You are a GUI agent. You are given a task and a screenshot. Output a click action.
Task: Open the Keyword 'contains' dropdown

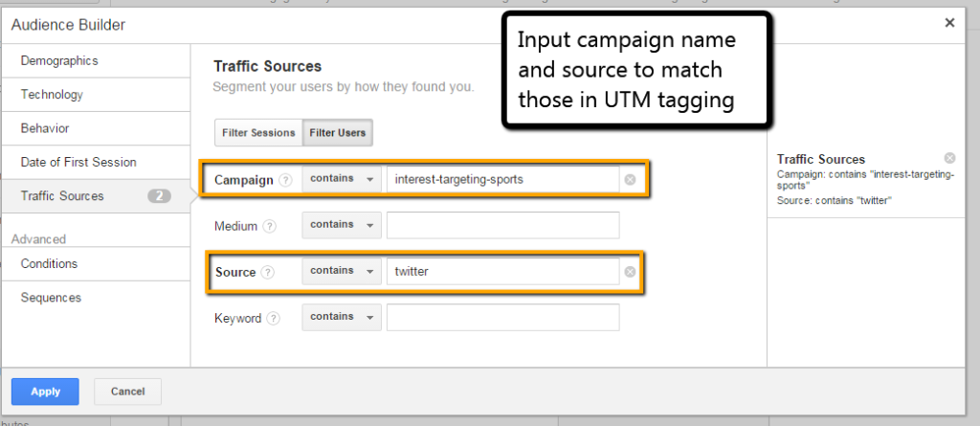[341, 317]
